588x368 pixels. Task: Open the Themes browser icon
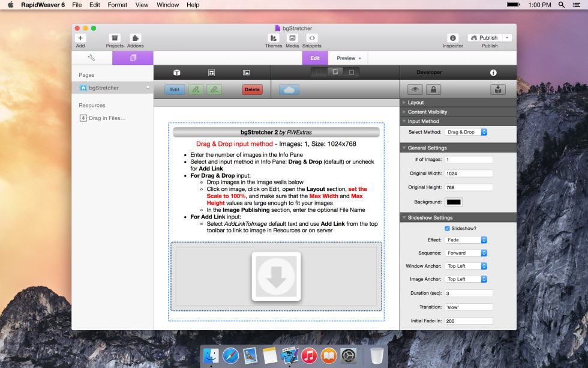(274, 38)
